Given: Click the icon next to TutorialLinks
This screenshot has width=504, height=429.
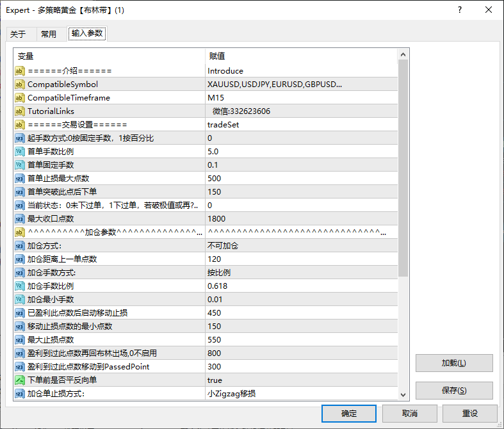Looking at the screenshot, I should click(20, 111).
